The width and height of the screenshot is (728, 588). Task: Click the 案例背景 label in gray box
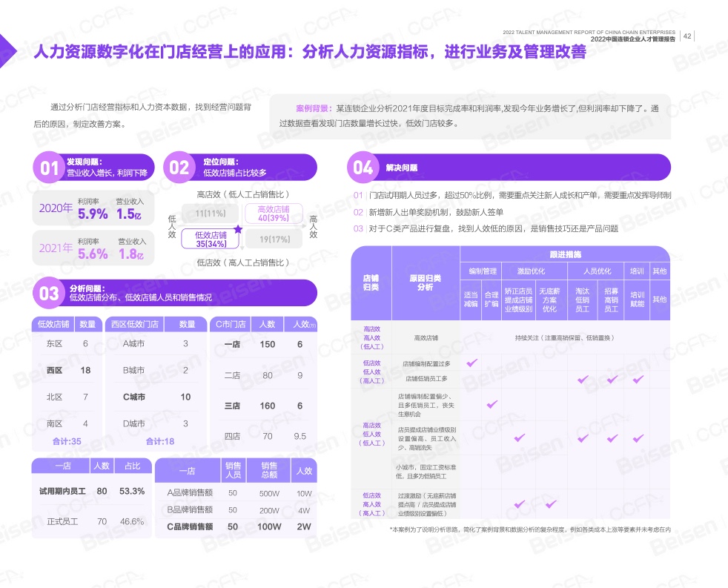312,108
